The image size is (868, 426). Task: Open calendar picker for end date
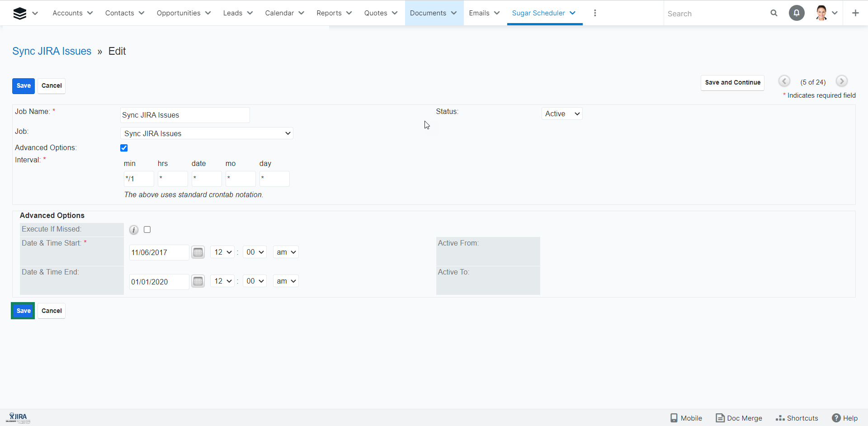point(198,281)
